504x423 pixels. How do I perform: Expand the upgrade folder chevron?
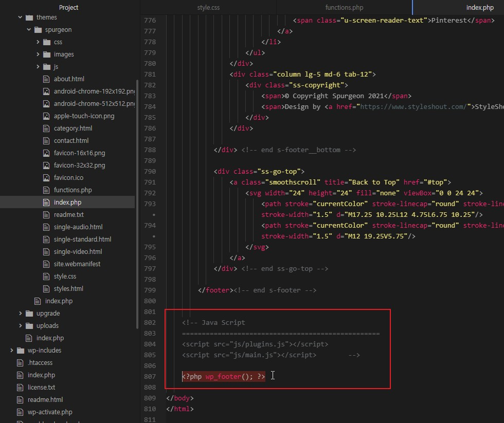point(20,313)
